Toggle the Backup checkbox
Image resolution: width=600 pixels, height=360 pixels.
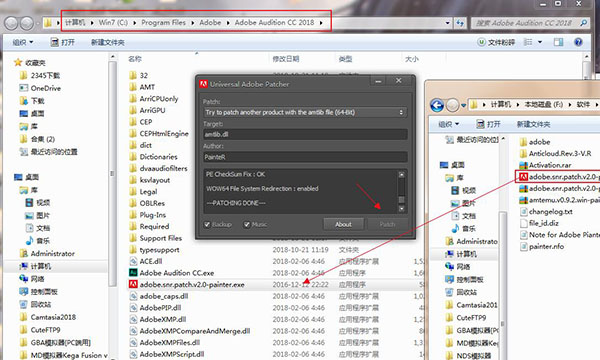[207, 225]
